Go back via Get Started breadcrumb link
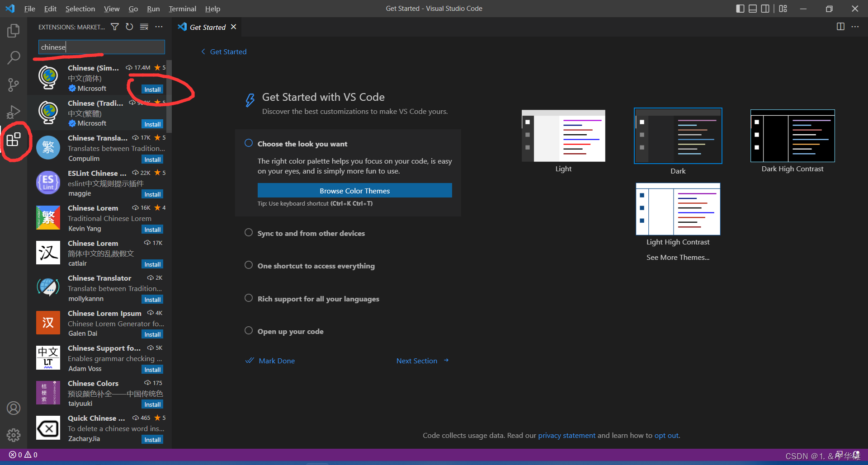 click(x=224, y=52)
